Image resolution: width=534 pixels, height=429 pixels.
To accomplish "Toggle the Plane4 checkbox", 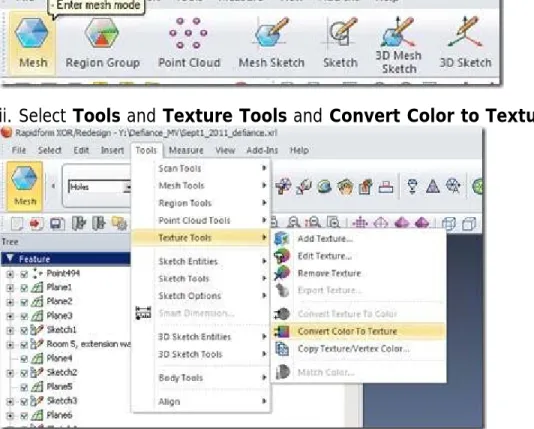I will (23, 358).
